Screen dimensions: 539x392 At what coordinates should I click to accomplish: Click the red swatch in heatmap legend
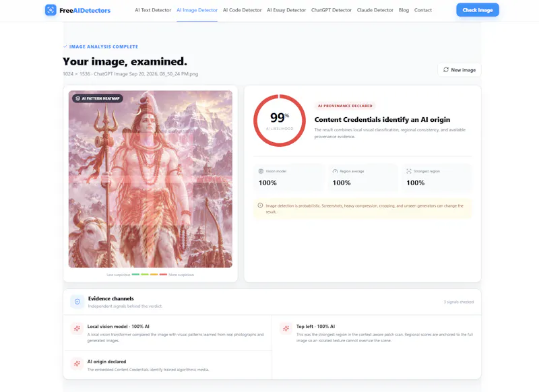coord(163,275)
